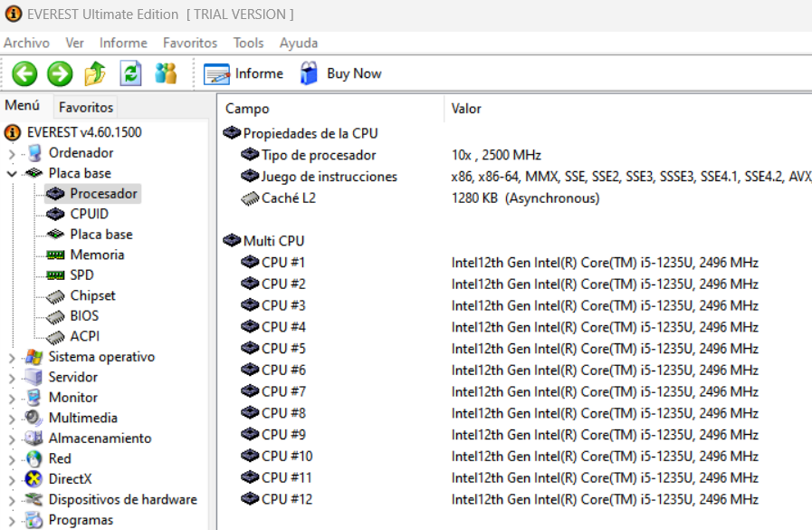Click the Buy Now button
Image resolution: width=812 pixels, height=530 pixels.
pos(340,73)
